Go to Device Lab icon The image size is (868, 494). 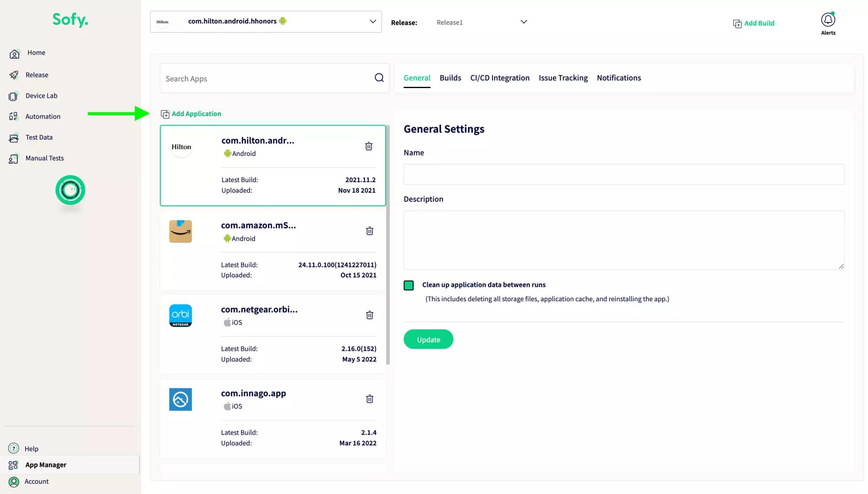[x=14, y=96]
